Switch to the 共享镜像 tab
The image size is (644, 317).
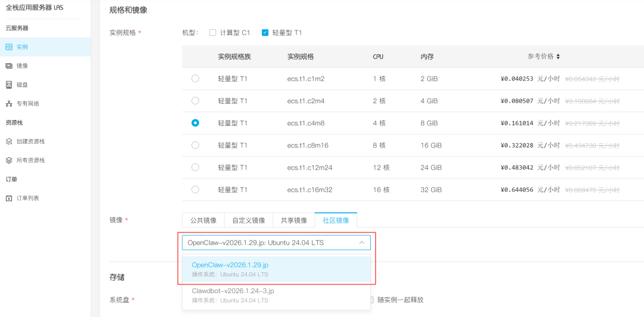click(294, 220)
